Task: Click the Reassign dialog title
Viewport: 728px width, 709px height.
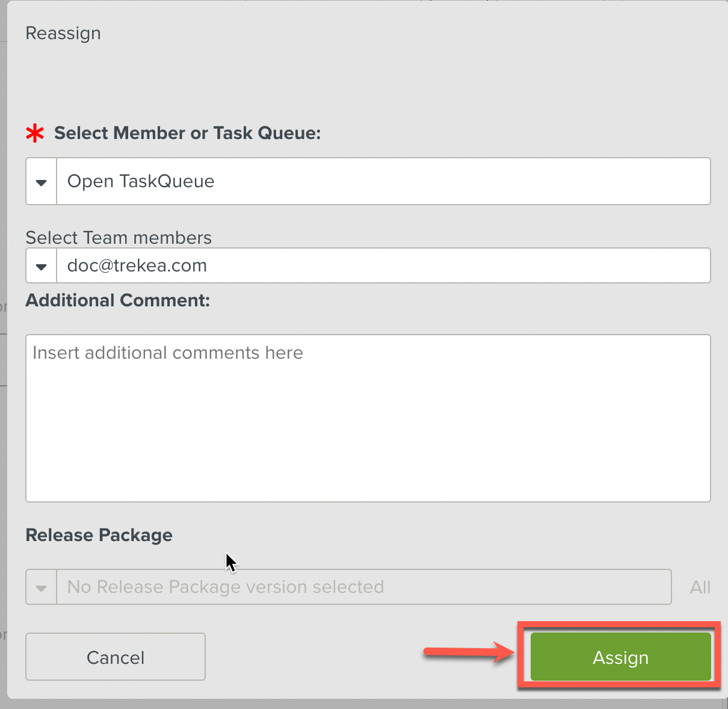Action: [63, 33]
